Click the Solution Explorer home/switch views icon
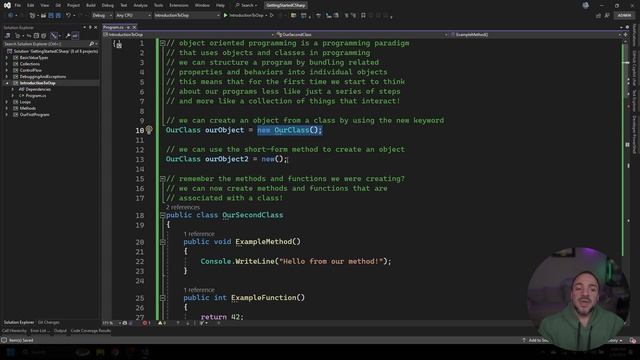Image resolution: width=640 pixels, height=360 pixels. (x=8, y=36)
